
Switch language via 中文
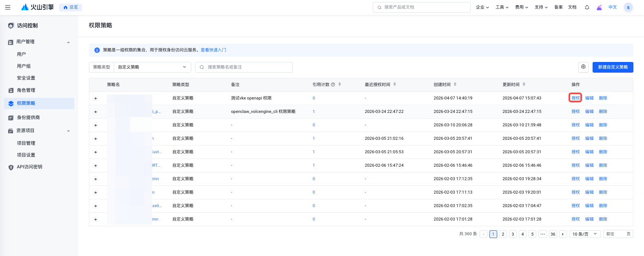pyautogui.click(x=613, y=7)
